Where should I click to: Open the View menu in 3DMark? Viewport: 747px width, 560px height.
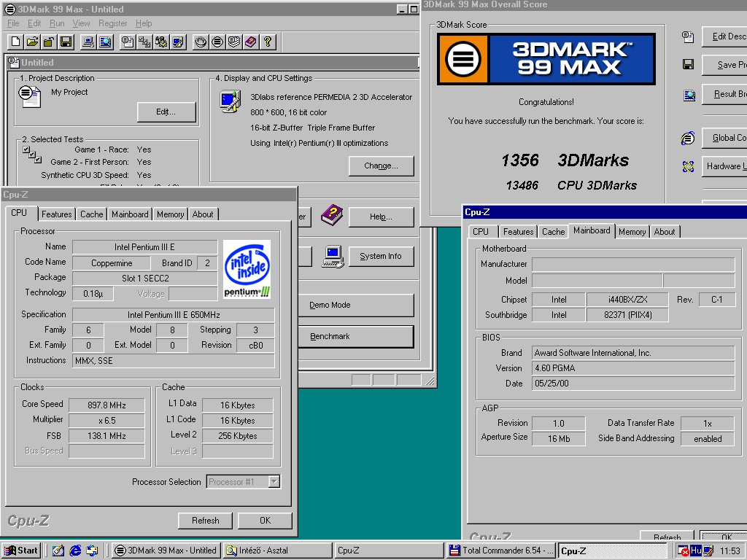tap(81, 23)
